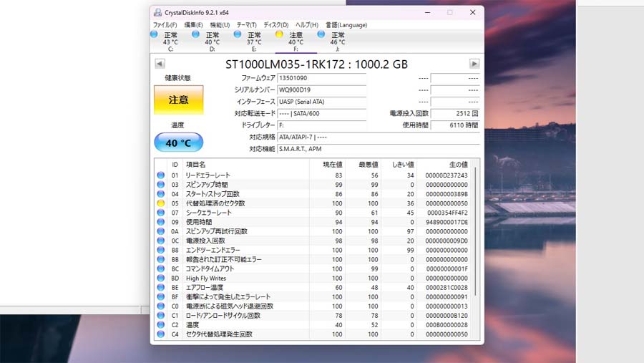Click the status icon for スタート/ストップ回数
This screenshot has width=644, height=363.
point(160,194)
